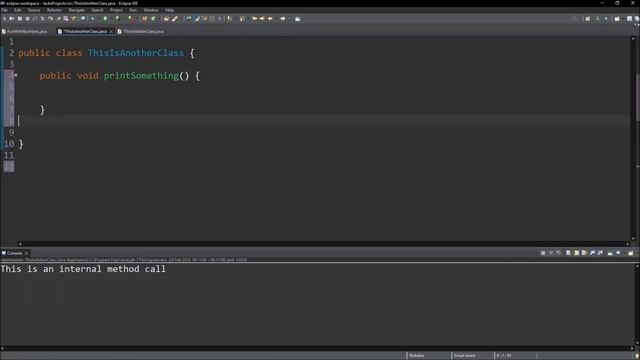Switch to the ThisIsMainClass.java tab
Screen dimensions: 640x360
pos(141,31)
